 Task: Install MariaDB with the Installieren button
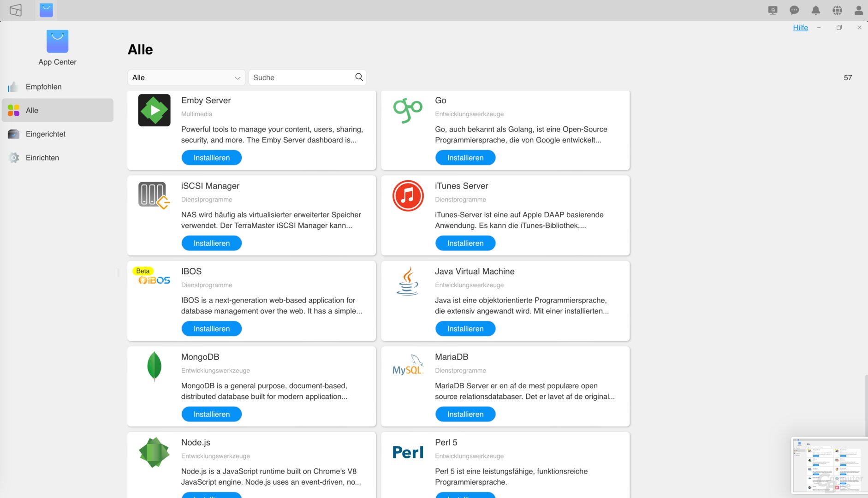tap(465, 414)
